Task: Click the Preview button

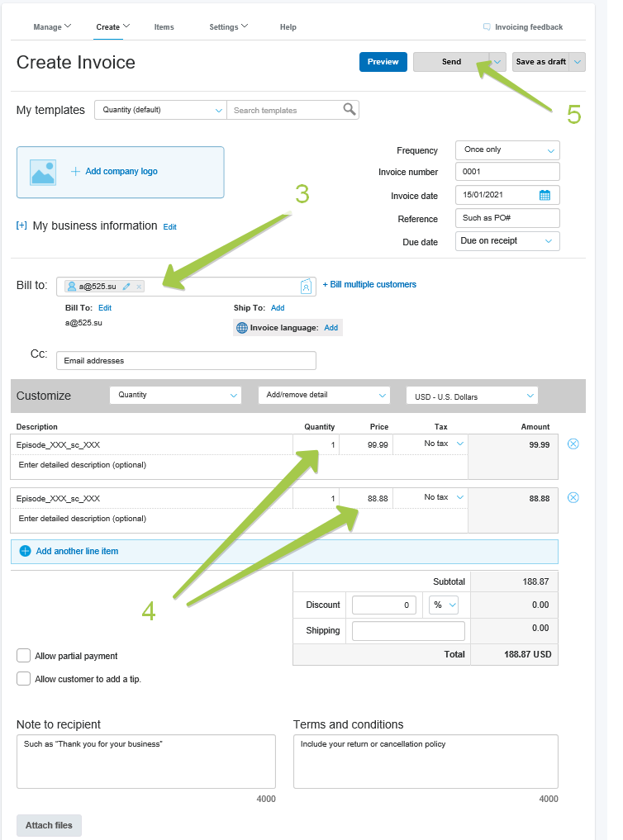Action: [x=383, y=62]
